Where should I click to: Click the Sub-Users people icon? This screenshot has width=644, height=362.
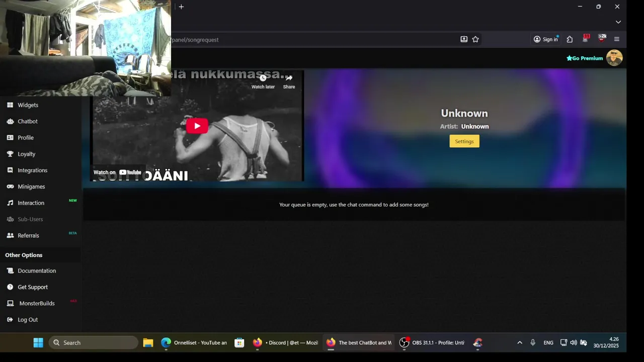(10, 219)
